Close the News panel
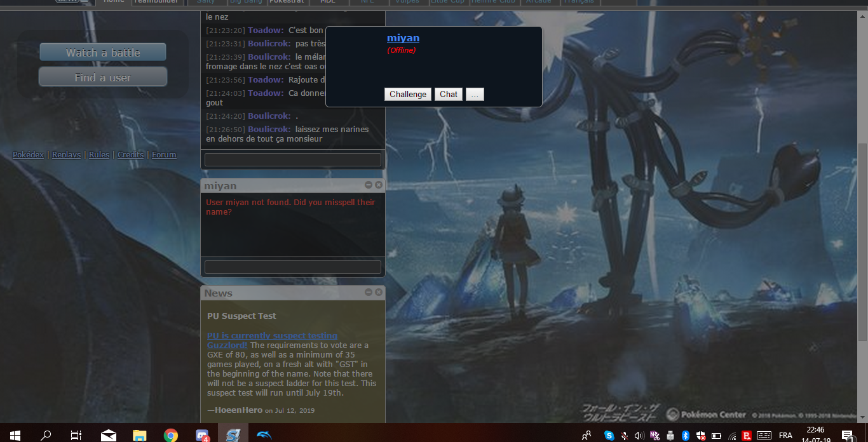 coord(379,292)
